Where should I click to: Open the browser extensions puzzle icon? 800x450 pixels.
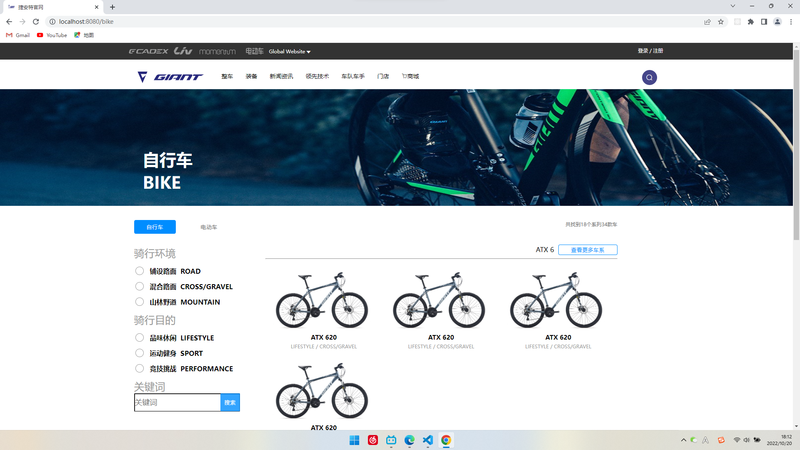[751, 21]
